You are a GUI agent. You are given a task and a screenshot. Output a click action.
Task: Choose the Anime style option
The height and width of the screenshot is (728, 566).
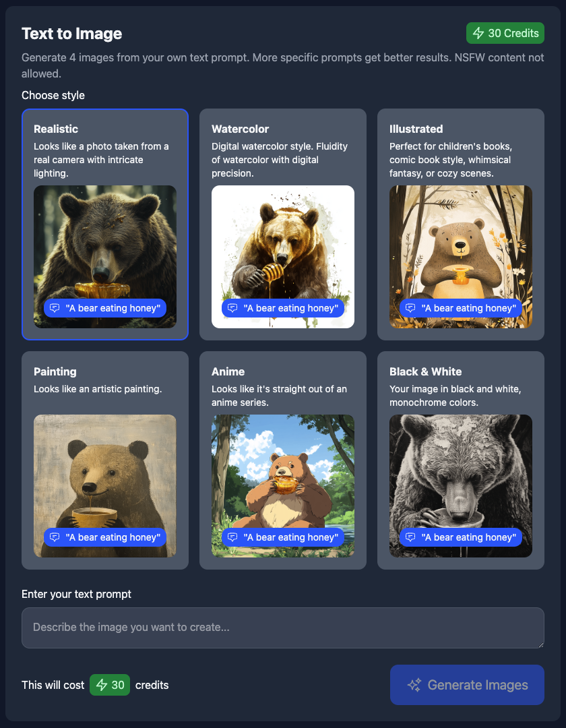click(283, 460)
